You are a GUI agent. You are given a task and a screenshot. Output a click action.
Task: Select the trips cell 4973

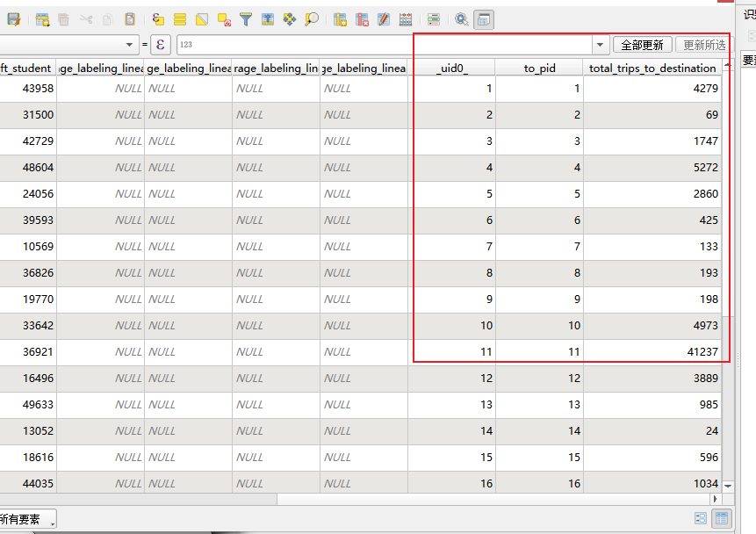[652, 326]
